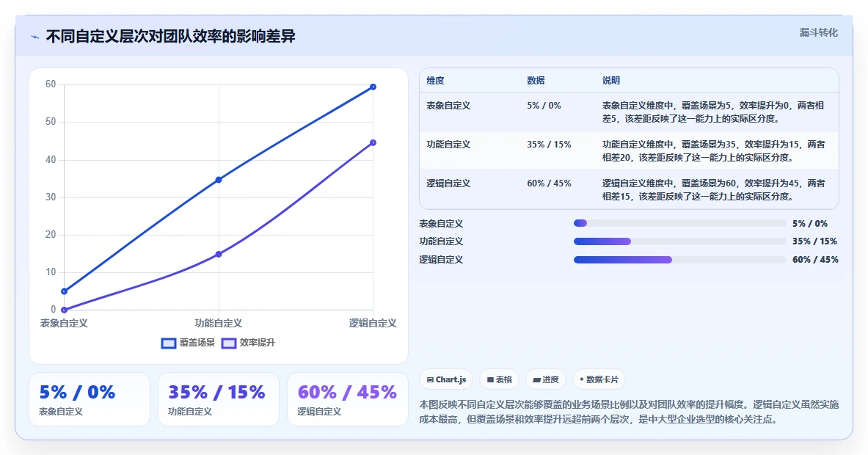Screen dimensions: 868x455
Task: Click 表象自定义 cell in table
Action: 448,106
